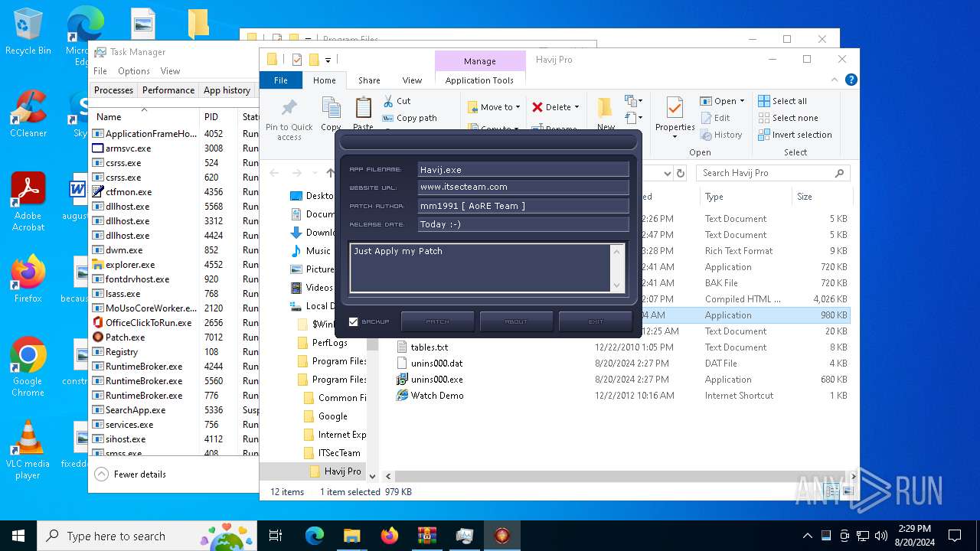980x551 pixels.
Task: Click the scroll down arrow of the patcher notes box
Action: point(617,285)
